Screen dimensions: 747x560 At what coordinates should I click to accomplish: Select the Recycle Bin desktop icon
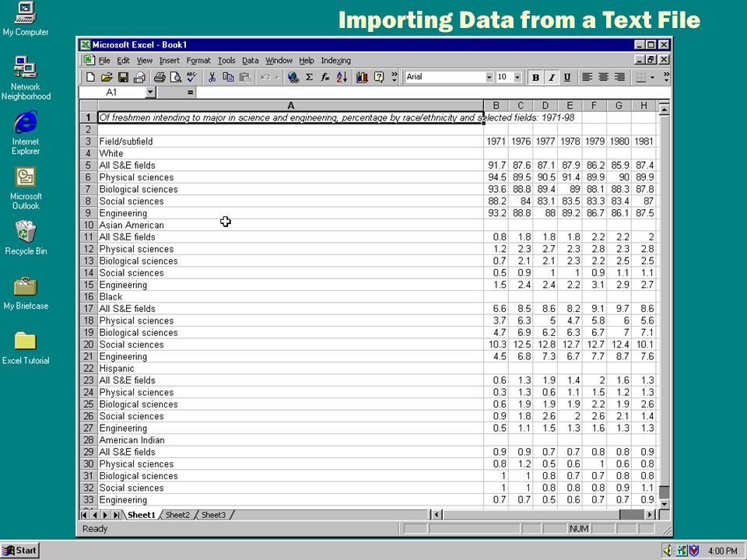click(x=26, y=238)
